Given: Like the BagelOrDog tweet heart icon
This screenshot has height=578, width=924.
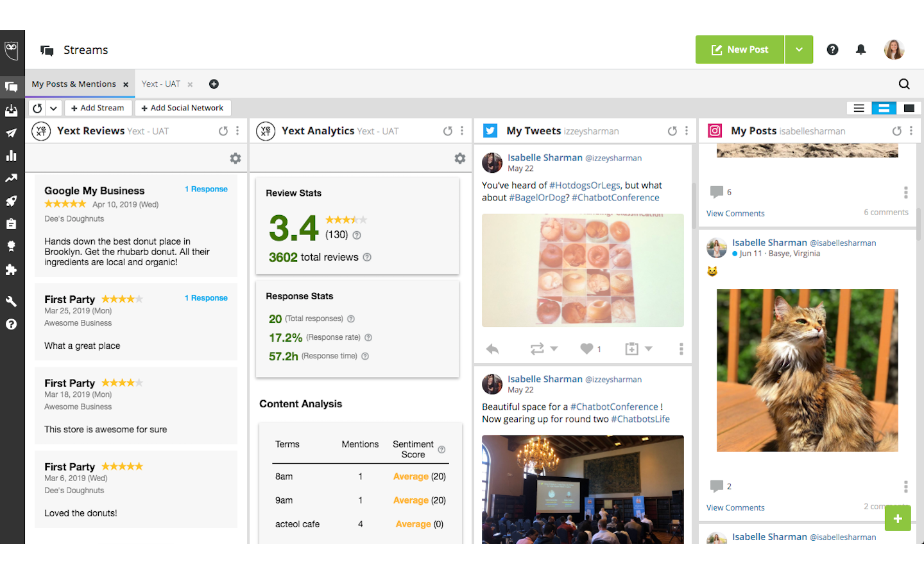Looking at the screenshot, I should pos(586,349).
